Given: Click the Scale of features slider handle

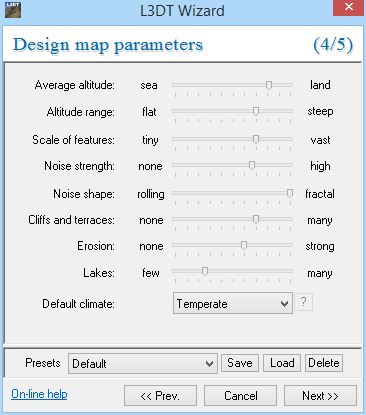Looking at the screenshot, I should [256, 139].
